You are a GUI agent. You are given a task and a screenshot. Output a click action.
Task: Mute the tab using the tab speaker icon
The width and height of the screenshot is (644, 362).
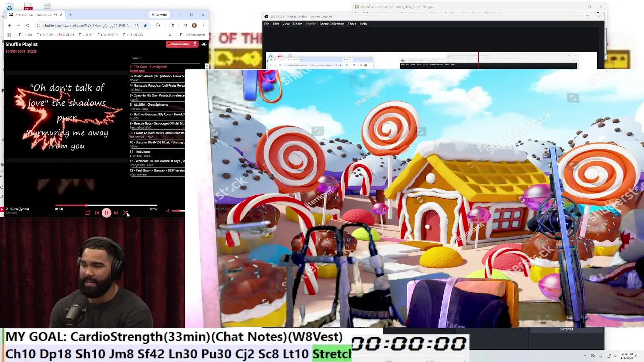click(55, 15)
